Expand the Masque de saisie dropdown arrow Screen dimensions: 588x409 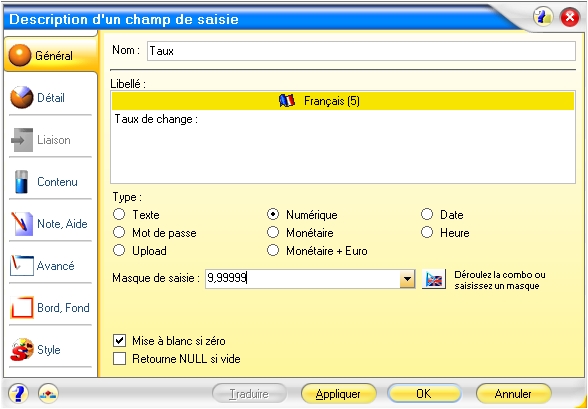(407, 279)
